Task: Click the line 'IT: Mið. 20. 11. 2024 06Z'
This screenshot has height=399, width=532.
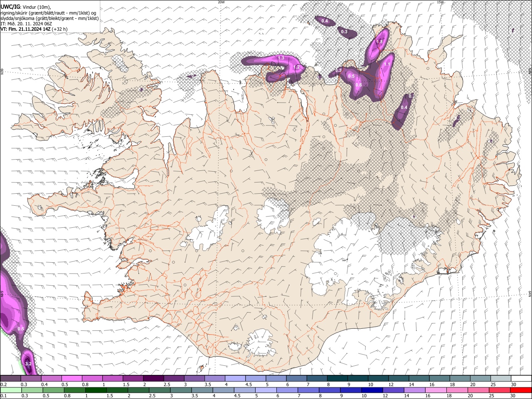Action: coord(26,24)
